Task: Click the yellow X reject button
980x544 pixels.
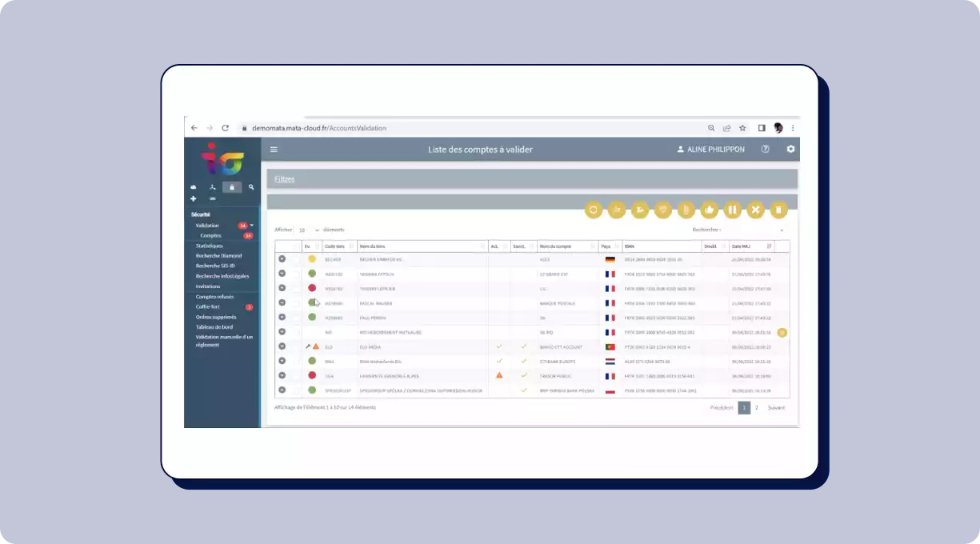Action: pos(755,210)
